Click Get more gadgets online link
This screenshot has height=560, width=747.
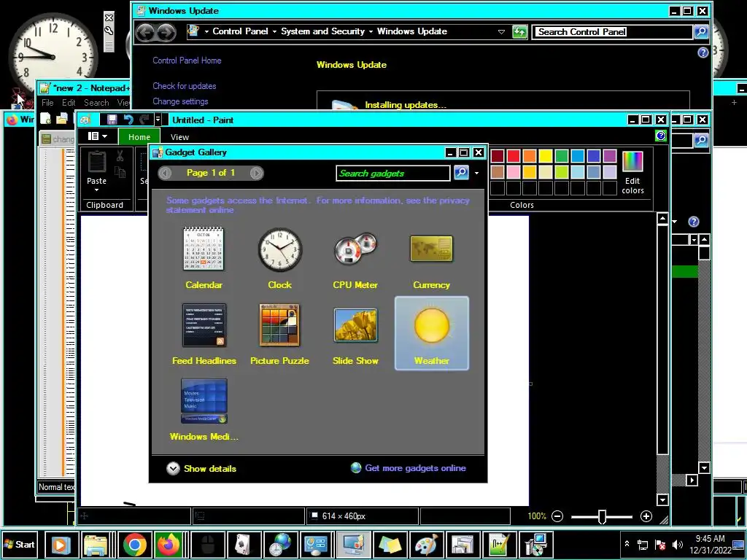[415, 468]
